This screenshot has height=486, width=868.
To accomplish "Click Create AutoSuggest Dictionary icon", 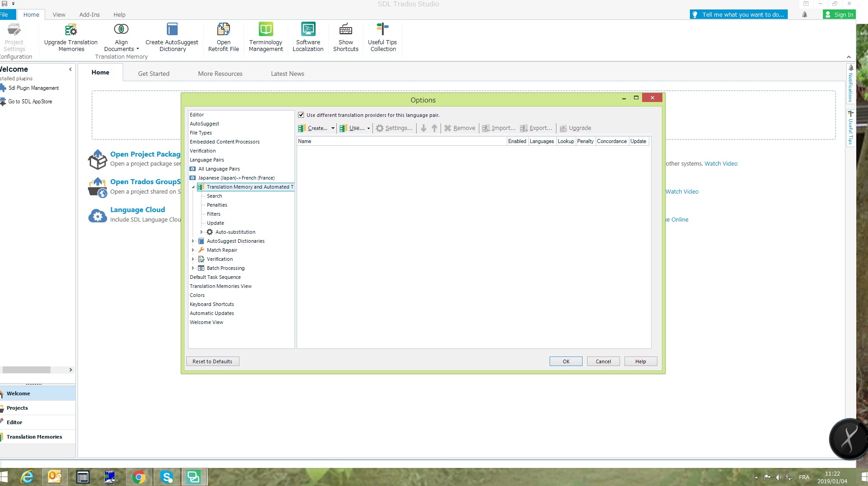I will click(x=172, y=30).
